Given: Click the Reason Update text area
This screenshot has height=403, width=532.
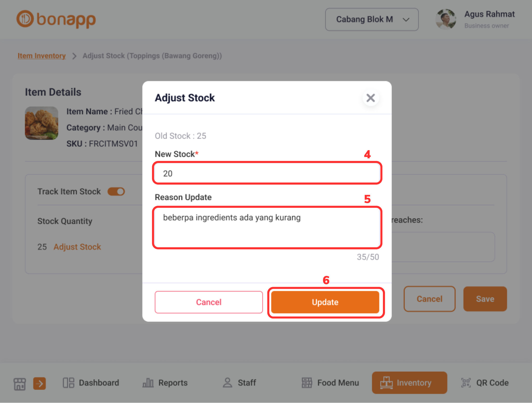Looking at the screenshot, I should pos(267,227).
